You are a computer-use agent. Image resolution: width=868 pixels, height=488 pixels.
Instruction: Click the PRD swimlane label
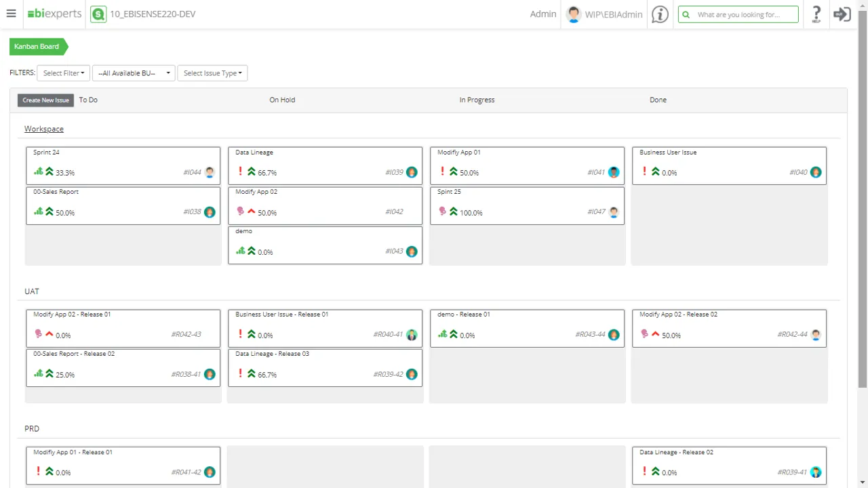pyautogui.click(x=32, y=429)
